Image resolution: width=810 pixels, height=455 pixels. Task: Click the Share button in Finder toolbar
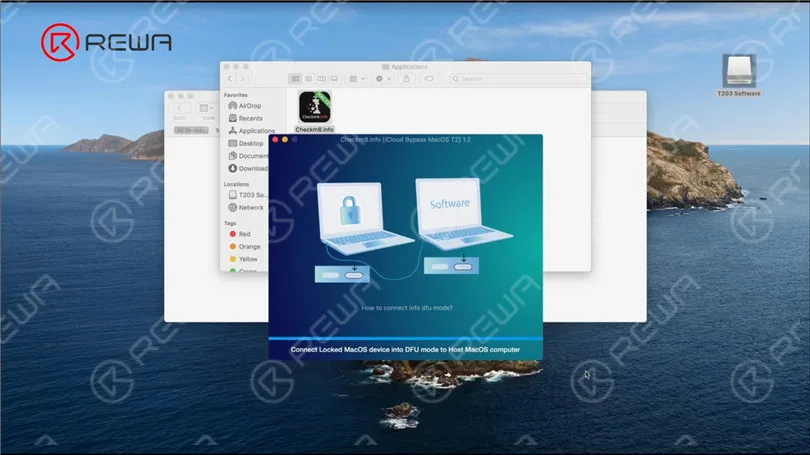coord(407,79)
